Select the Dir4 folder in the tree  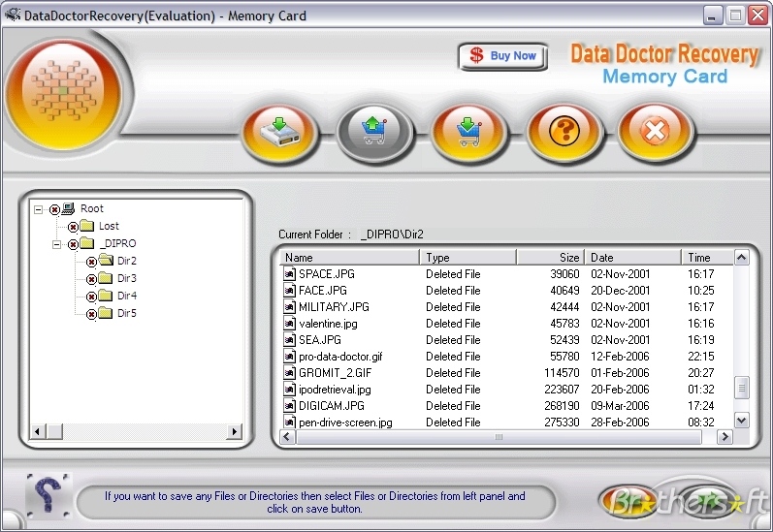(127, 296)
